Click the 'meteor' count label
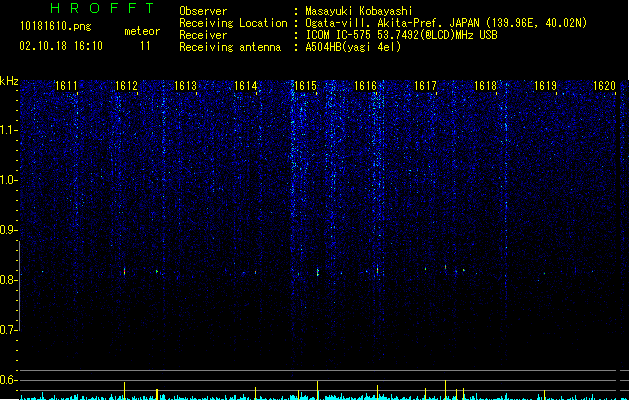The height and width of the screenshot is (400, 629). (142, 31)
